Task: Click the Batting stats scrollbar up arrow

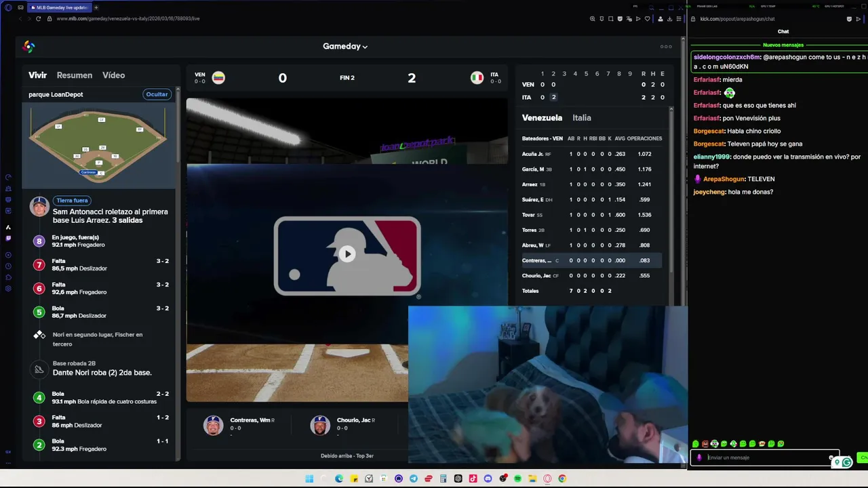Action: click(671, 109)
